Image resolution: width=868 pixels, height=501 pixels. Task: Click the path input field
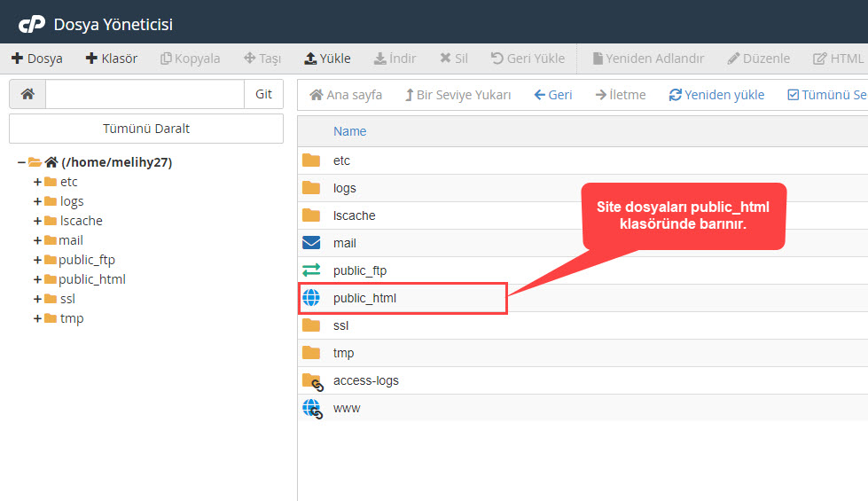pyautogui.click(x=145, y=94)
